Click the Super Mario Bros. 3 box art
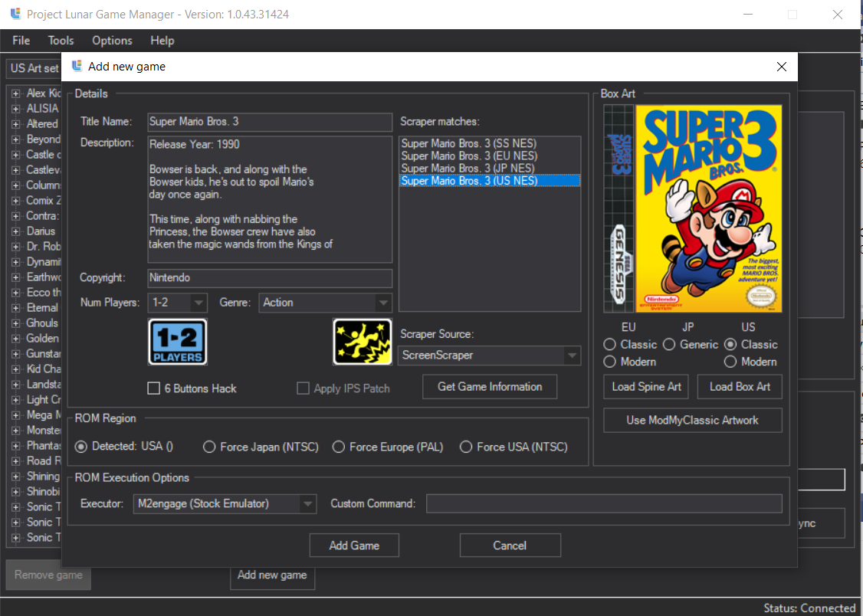 708,208
